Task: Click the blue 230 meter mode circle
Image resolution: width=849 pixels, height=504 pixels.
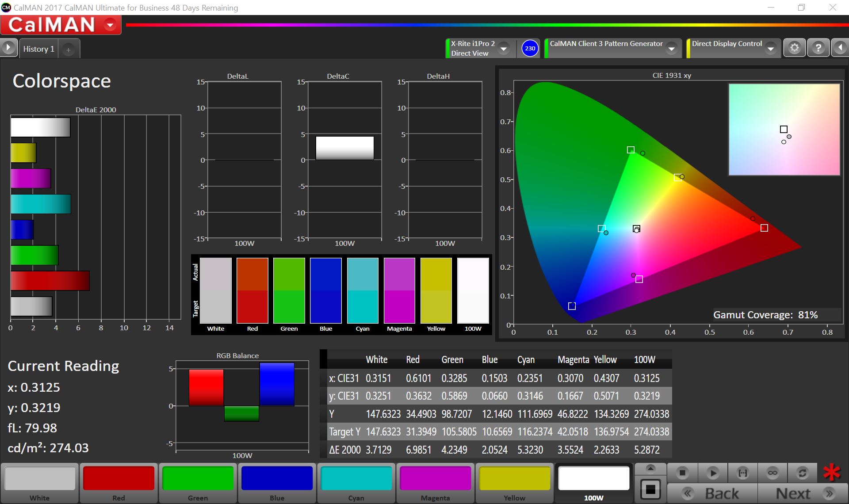Action: [x=530, y=48]
